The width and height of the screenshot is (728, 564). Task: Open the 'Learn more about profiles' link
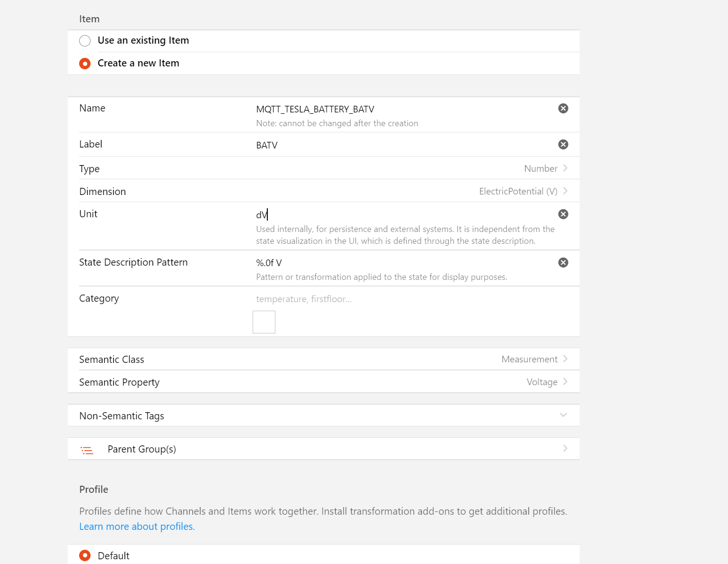137,527
